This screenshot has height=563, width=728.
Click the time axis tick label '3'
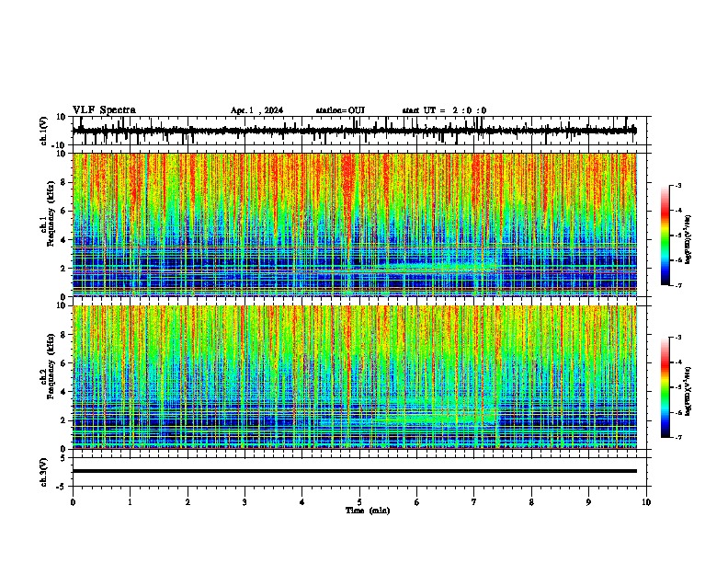(x=245, y=502)
